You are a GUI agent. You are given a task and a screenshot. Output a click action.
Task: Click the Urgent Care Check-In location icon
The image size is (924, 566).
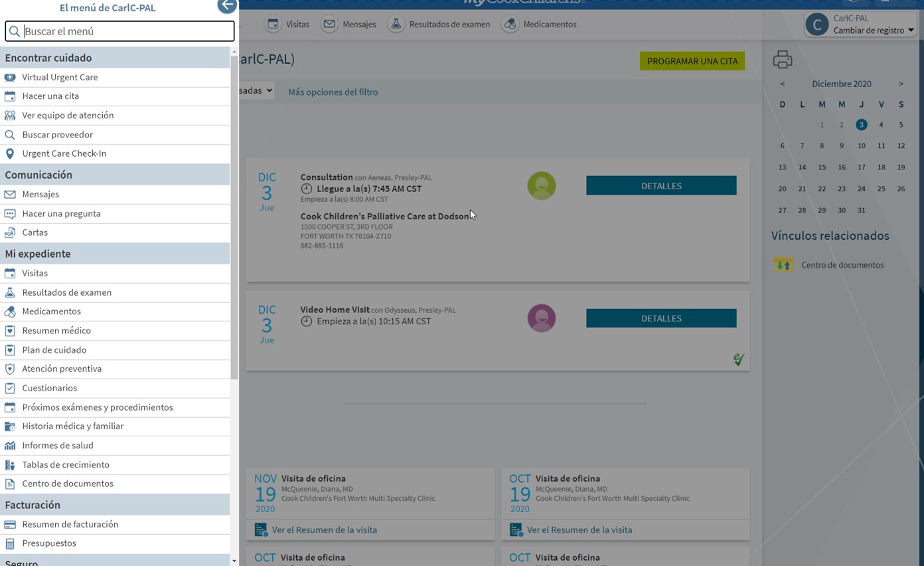tap(10, 153)
